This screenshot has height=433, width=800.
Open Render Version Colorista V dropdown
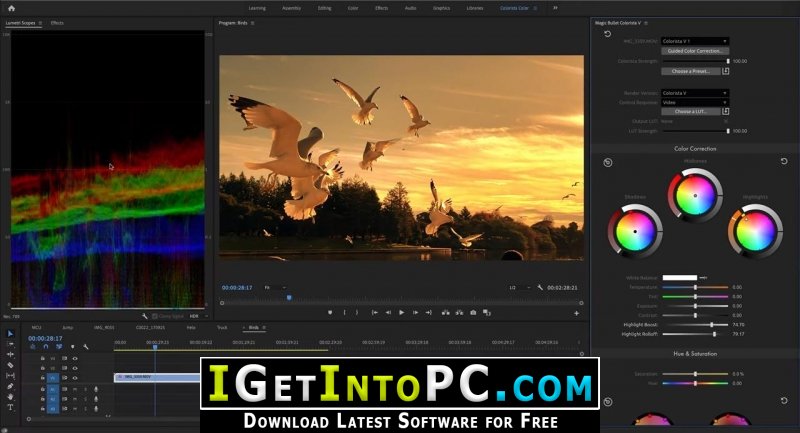tap(695, 93)
